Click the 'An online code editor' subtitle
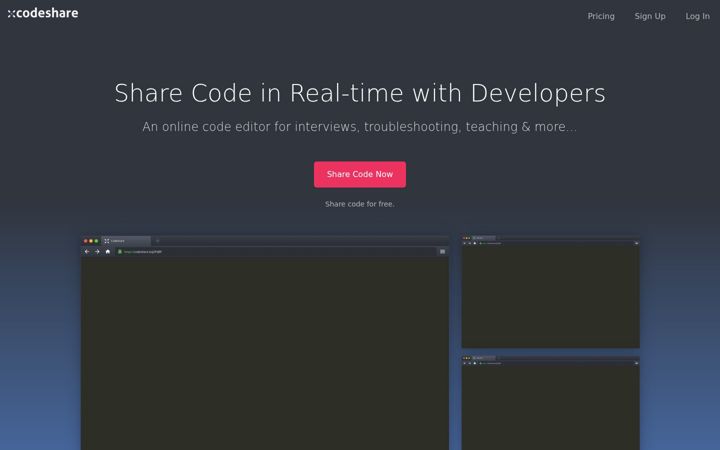 point(360,127)
